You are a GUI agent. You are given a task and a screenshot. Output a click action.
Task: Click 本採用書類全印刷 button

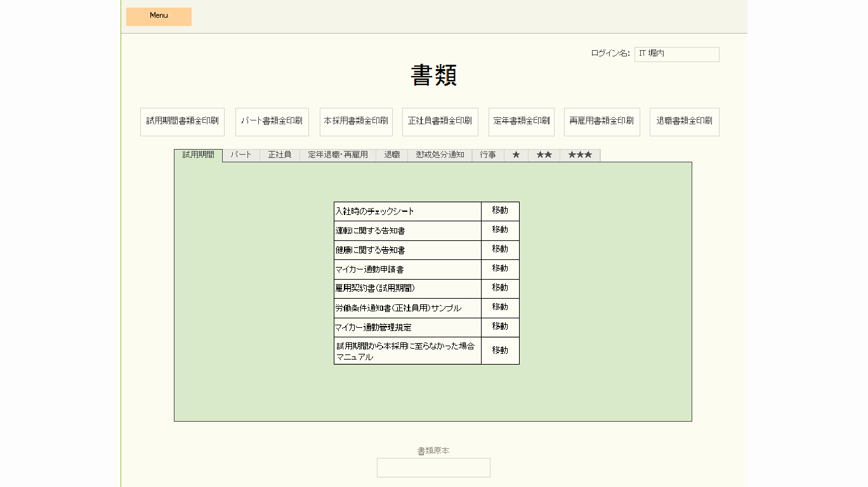click(x=356, y=122)
